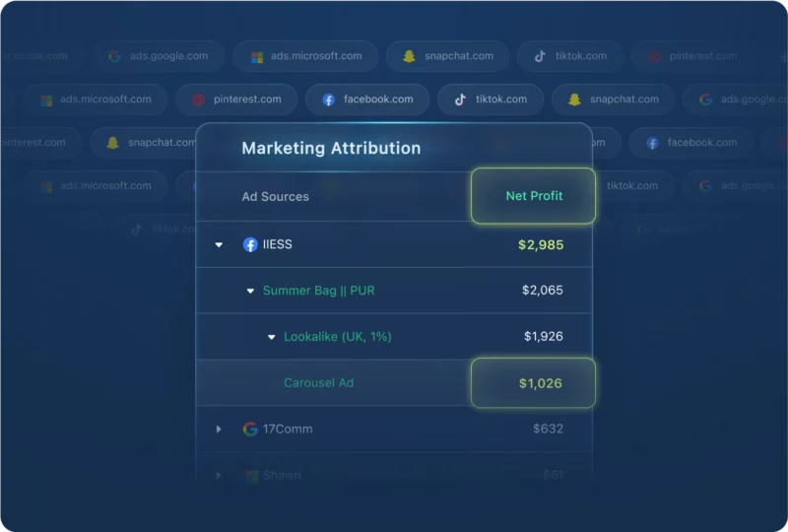Select the Net Profit column header
Viewport: 788px width, 532px height.
pyautogui.click(x=534, y=196)
